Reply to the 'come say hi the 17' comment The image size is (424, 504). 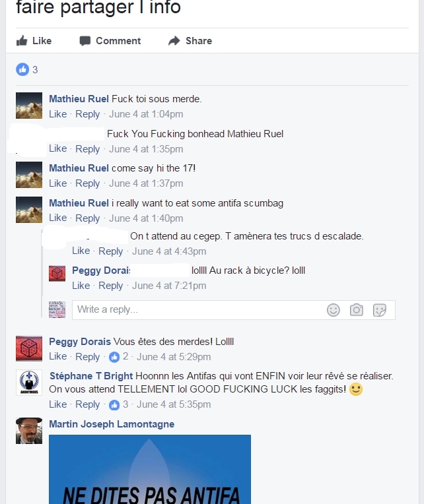[87, 183]
